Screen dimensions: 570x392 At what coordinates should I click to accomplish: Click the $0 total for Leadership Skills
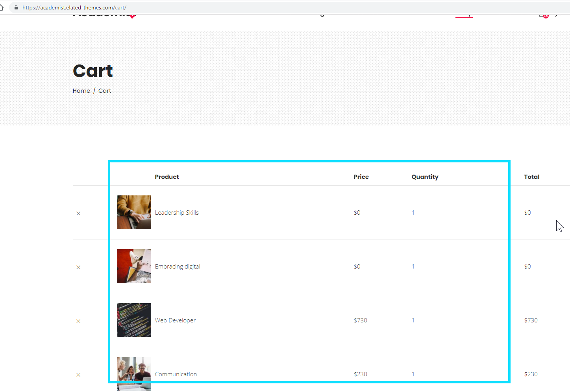click(x=527, y=213)
